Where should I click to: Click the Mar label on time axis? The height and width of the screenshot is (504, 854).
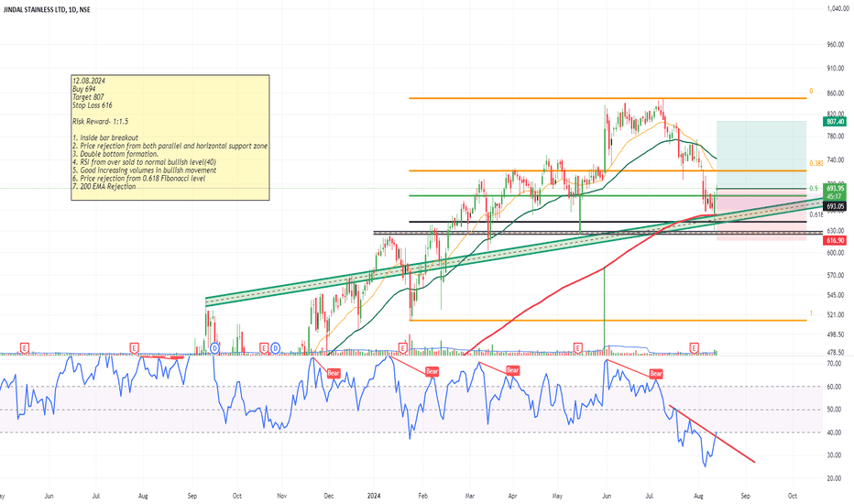[x=470, y=496]
